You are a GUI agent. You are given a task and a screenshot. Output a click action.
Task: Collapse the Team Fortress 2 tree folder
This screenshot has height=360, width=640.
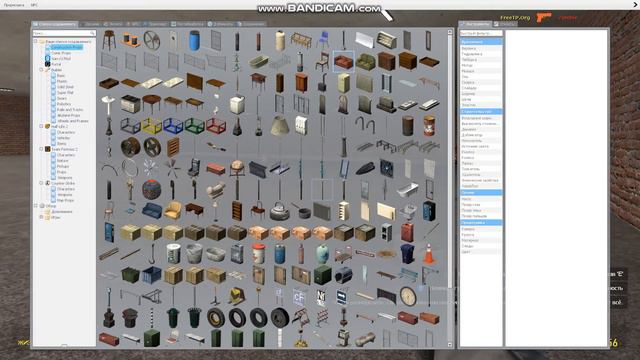point(41,149)
